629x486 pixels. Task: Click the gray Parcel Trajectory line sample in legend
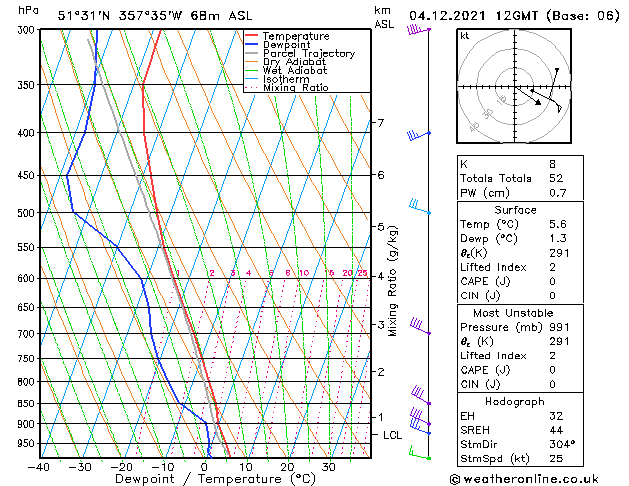[252, 53]
